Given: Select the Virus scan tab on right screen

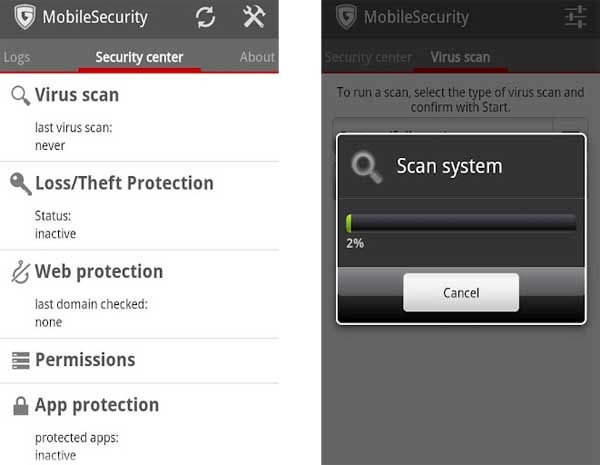Looking at the screenshot, I should 460,57.
